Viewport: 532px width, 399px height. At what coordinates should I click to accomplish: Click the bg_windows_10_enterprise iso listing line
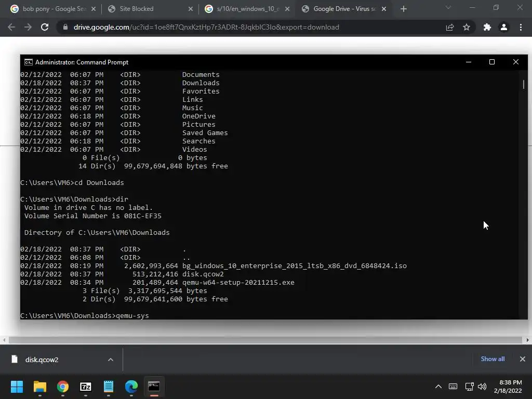214,265
